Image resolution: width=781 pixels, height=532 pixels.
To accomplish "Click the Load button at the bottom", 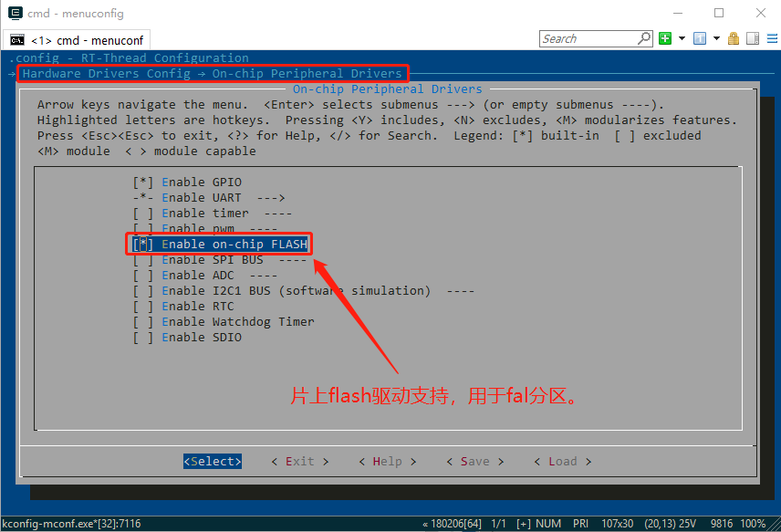I will pyautogui.click(x=563, y=461).
